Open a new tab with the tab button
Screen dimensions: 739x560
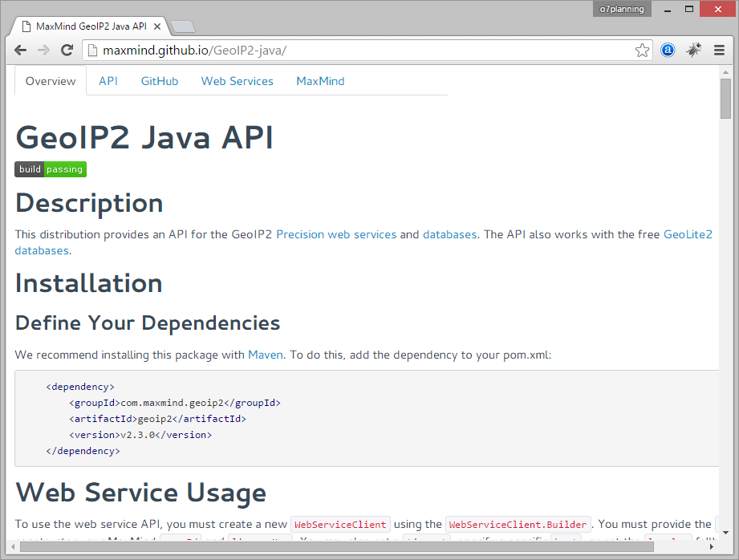click(183, 26)
